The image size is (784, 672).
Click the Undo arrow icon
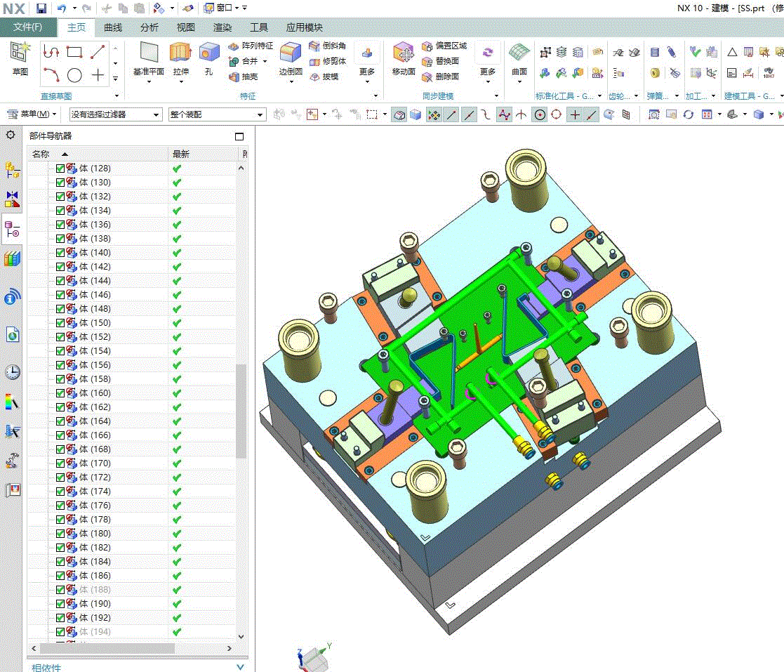pyautogui.click(x=62, y=8)
